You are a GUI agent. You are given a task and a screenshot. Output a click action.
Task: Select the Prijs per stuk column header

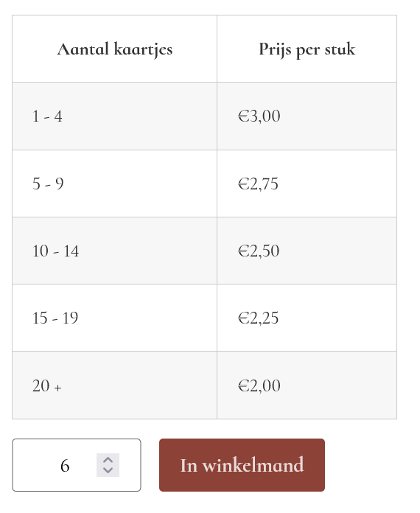point(307,49)
